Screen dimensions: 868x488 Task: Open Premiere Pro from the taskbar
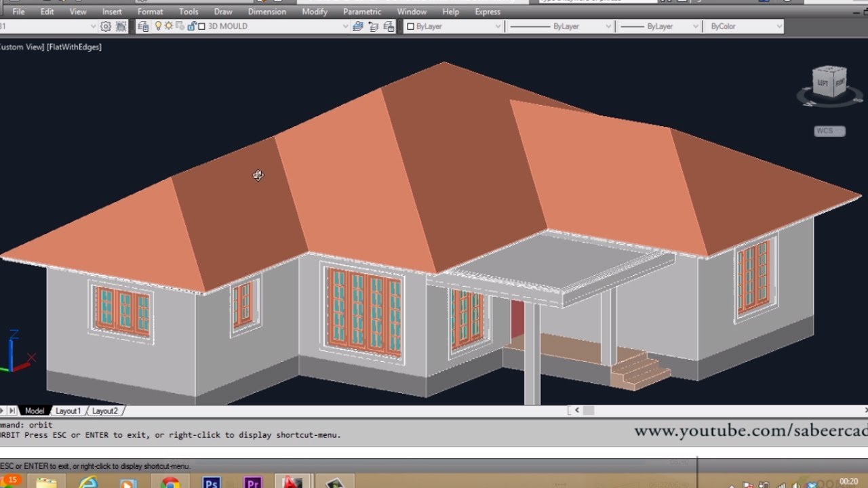[252, 483]
